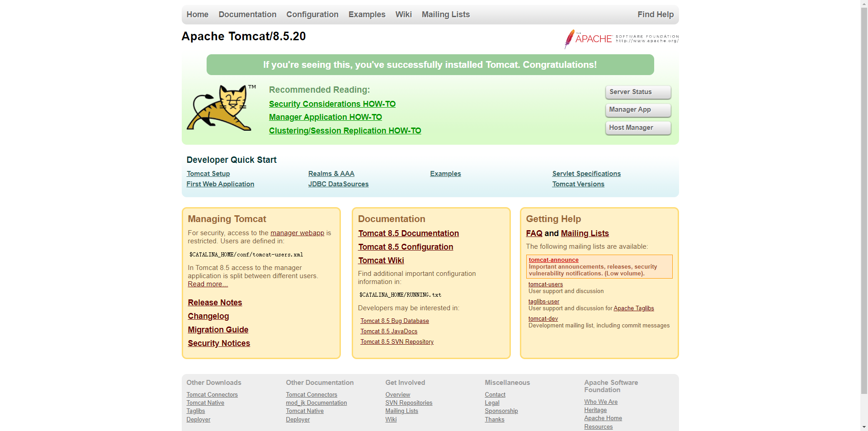The image size is (868, 431).
Task: Open Tomcat Versions link
Action: pos(578,184)
